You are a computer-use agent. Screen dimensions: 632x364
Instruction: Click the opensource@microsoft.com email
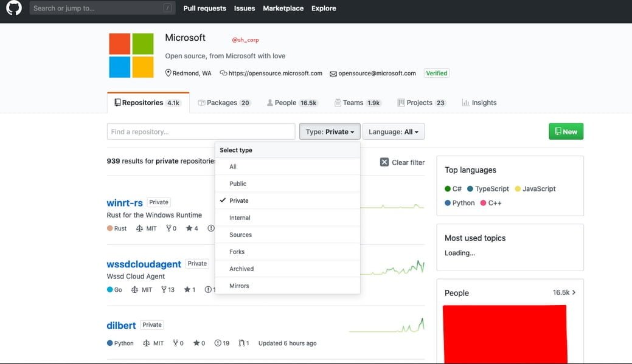377,74
